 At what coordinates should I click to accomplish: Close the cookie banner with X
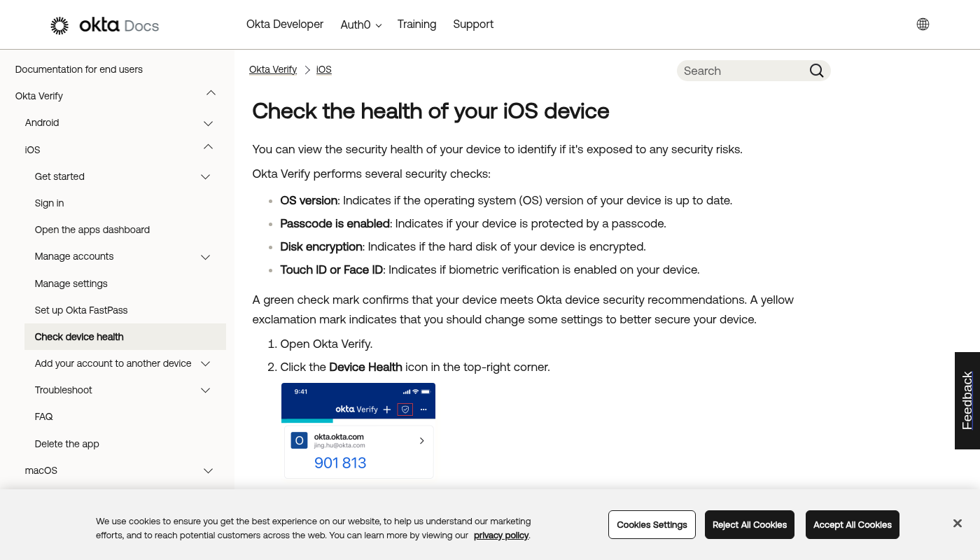957,524
